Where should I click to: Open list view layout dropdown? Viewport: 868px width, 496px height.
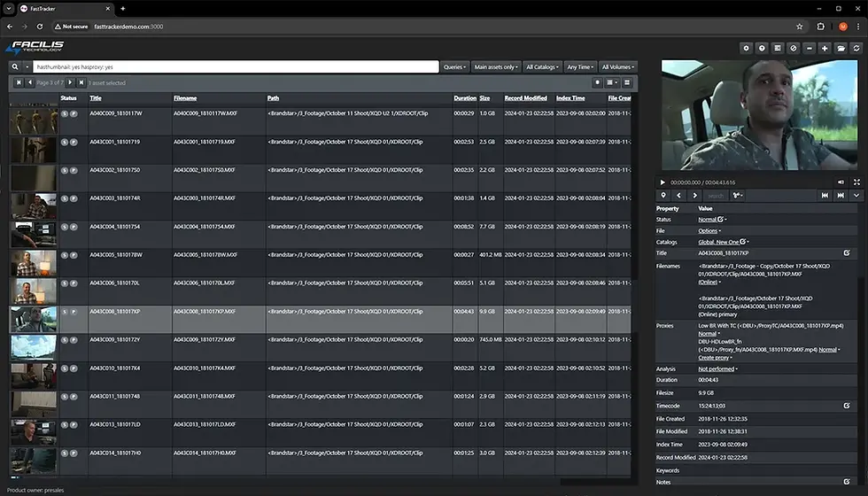[612, 82]
